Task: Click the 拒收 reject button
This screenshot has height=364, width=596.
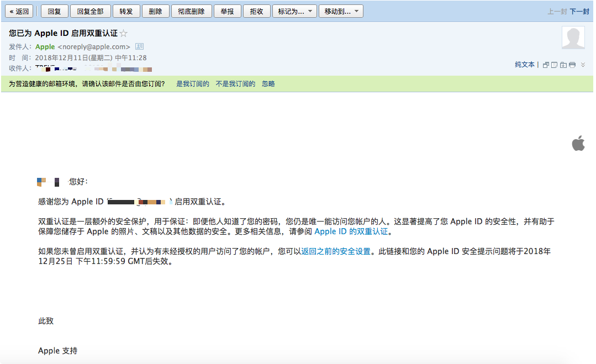Action: coord(256,12)
